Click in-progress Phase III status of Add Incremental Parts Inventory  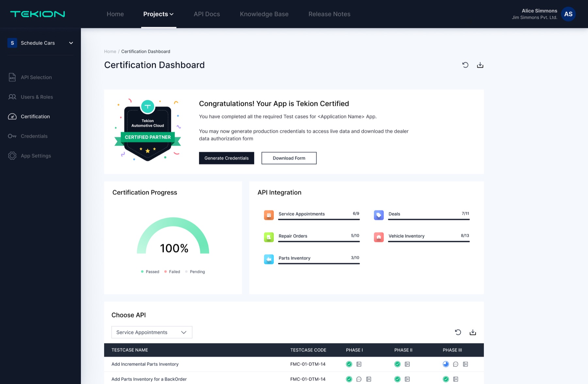pyautogui.click(x=446, y=364)
